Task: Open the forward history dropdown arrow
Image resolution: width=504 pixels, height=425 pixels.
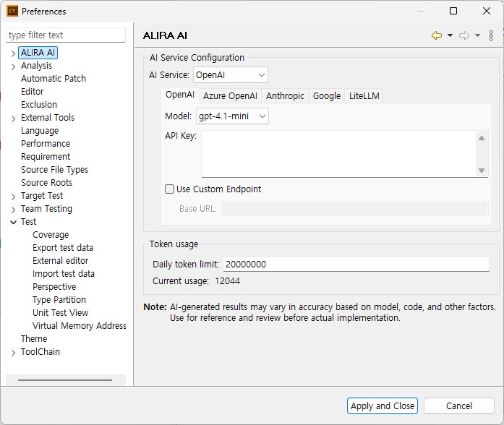Action: tap(478, 35)
